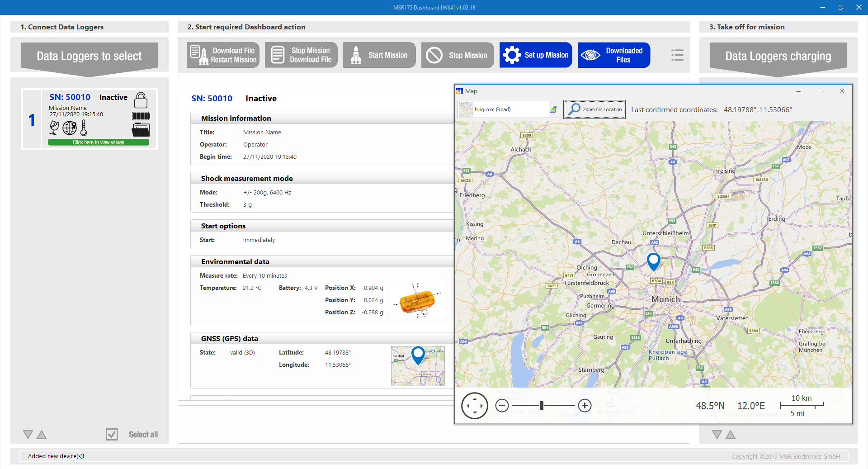The height and width of the screenshot is (469, 868).
Task: Click the Start Mission rocket button
Action: point(379,55)
